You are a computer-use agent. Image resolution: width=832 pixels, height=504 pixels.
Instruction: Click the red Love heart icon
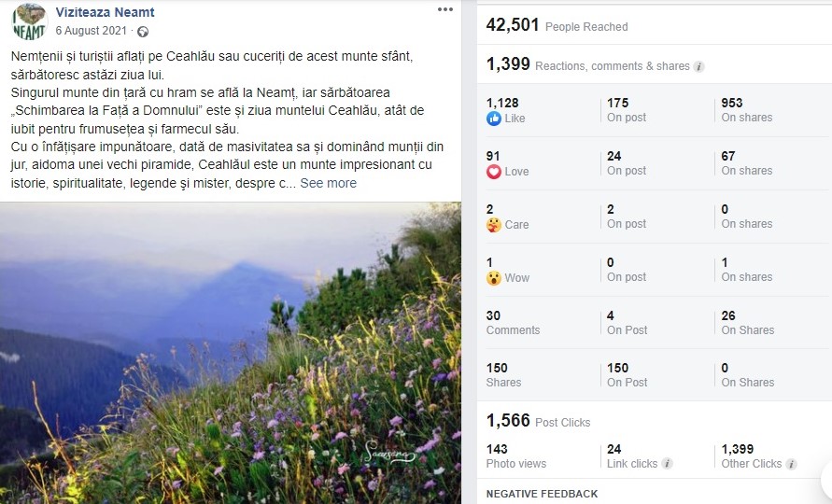pyautogui.click(x=493, y=172)
